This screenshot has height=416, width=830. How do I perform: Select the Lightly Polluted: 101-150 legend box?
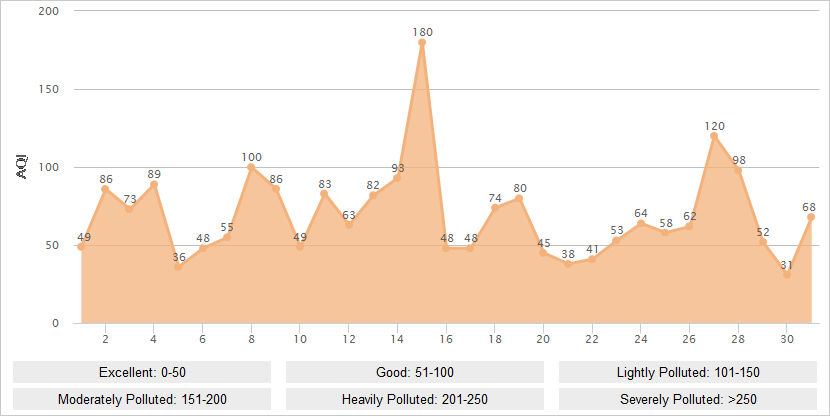[x=688, y=372]
